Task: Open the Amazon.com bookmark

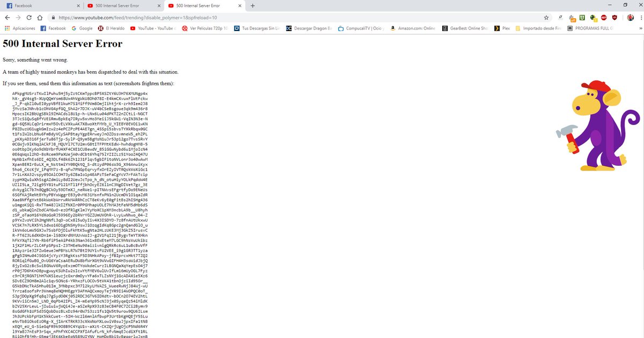Action: [413, 28]
